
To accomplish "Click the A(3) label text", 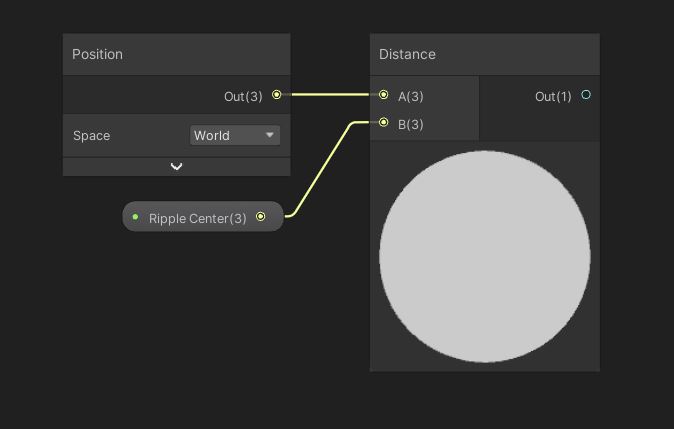I will pyautogui.click(x=411, y=97).
